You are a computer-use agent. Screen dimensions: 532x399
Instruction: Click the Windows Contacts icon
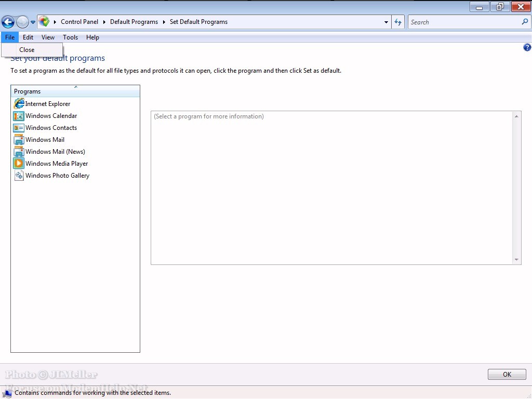pos(19,128)
